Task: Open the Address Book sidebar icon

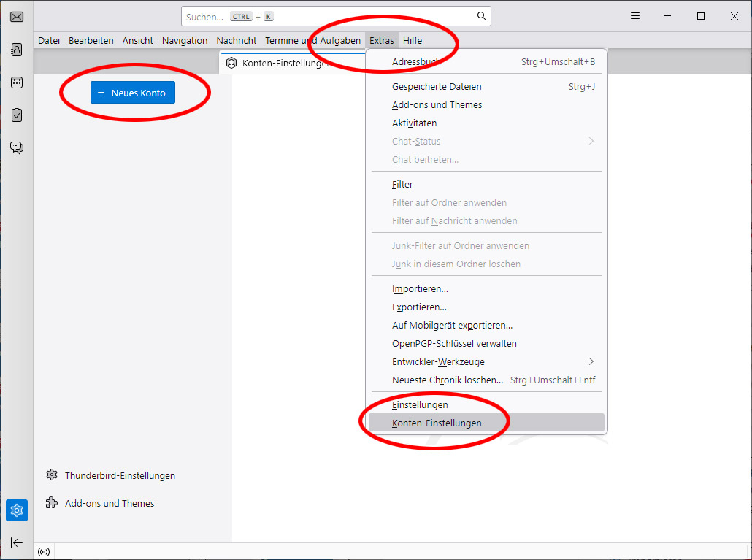Action: point(17,50)
